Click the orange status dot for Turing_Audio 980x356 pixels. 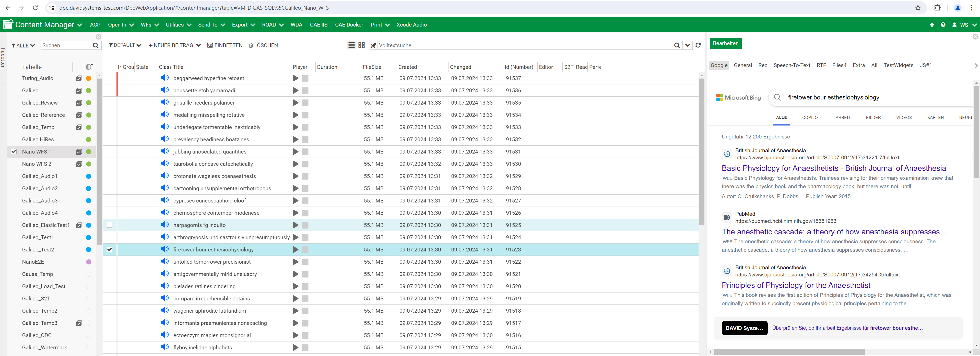point(89,78)
